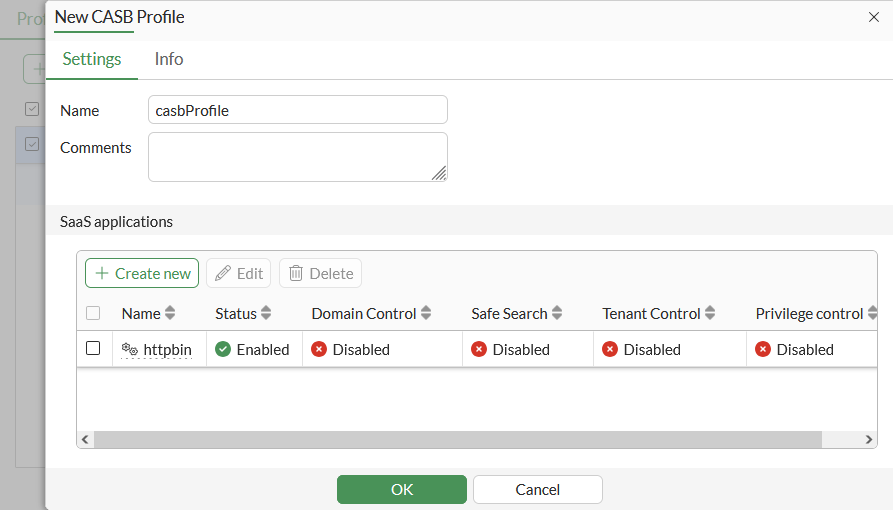Click the green Enabled status checkmark icon
893x510 pixels.
tap(223, 349)
